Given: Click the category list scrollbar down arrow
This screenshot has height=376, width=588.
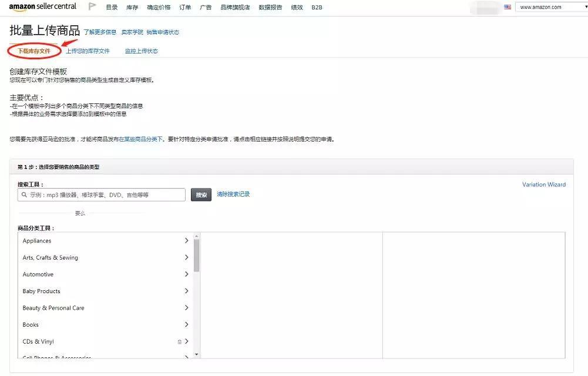Looking at the screenshot, I should click(x=197, y=355).
